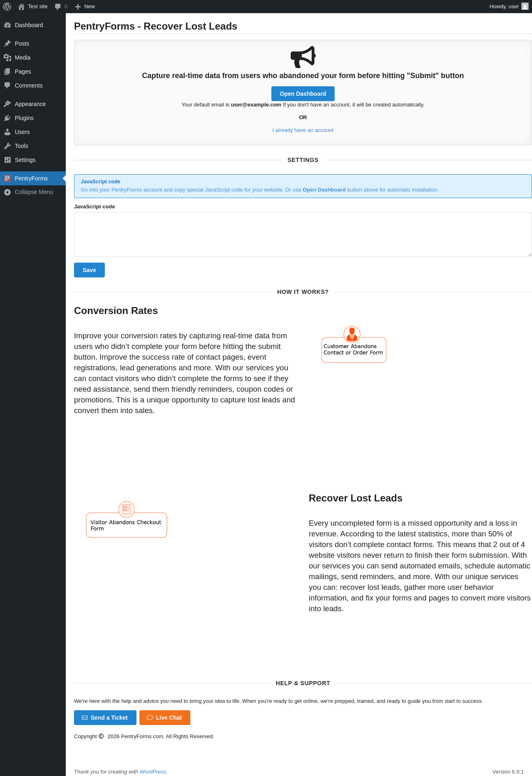Open the New content dropdown
Screen dimensions: 532x776
85,7
